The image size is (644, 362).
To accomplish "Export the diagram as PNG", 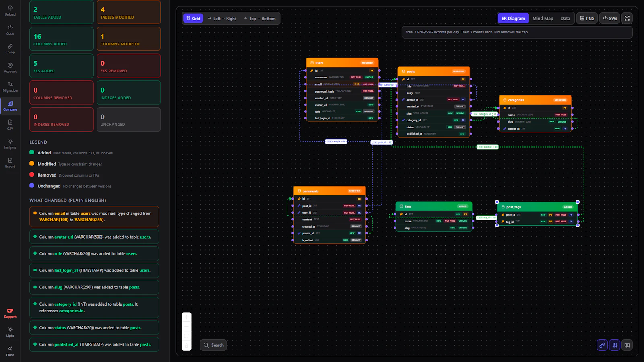I will tap(587, 18).
